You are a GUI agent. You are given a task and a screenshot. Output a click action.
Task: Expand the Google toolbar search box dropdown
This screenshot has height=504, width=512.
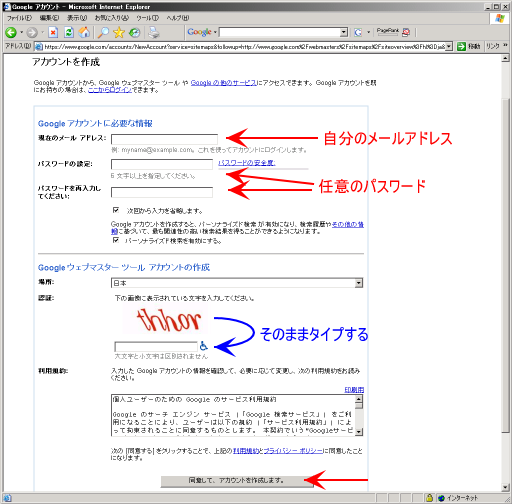(x=344, y=32)
